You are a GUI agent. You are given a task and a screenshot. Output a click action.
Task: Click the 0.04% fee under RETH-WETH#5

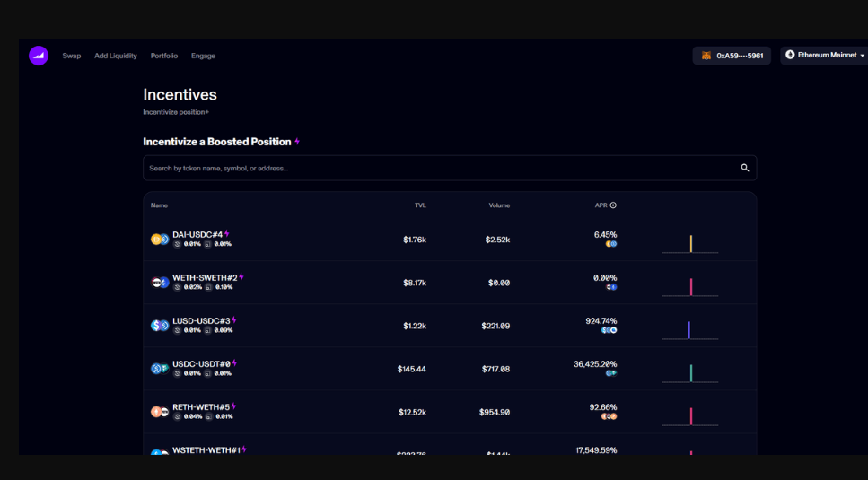(x=193, y=416)
